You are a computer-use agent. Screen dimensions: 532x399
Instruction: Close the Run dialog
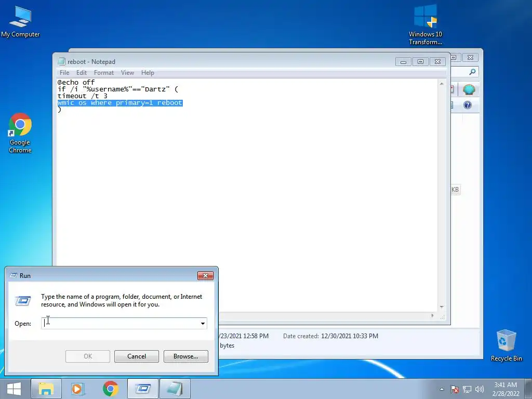pyautogui.click(x=205, y=275)
